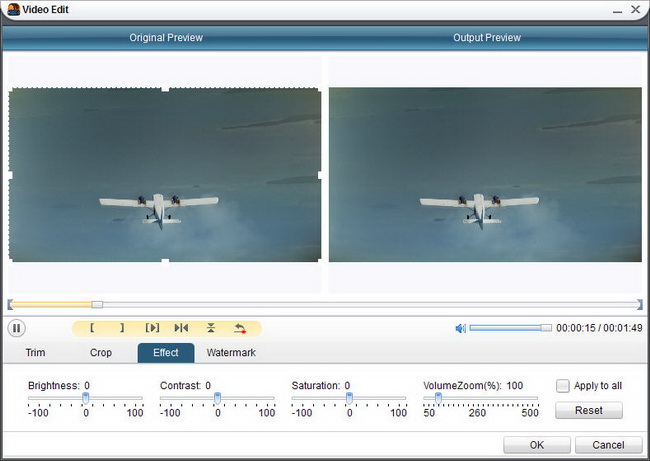
Task: Set trim start point bracket icon
Action: (x=92, y=328)
